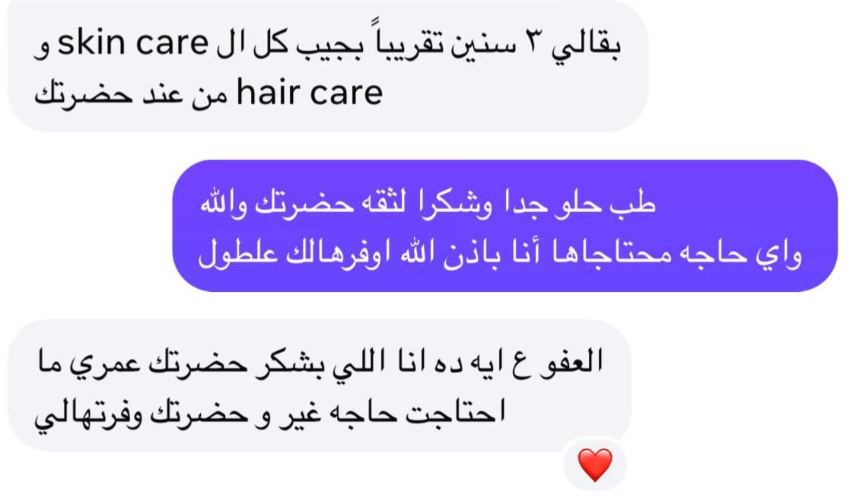The image size is (856, 504).
Task: Click the words "skin care" in first message
Action: click(133, 43)
